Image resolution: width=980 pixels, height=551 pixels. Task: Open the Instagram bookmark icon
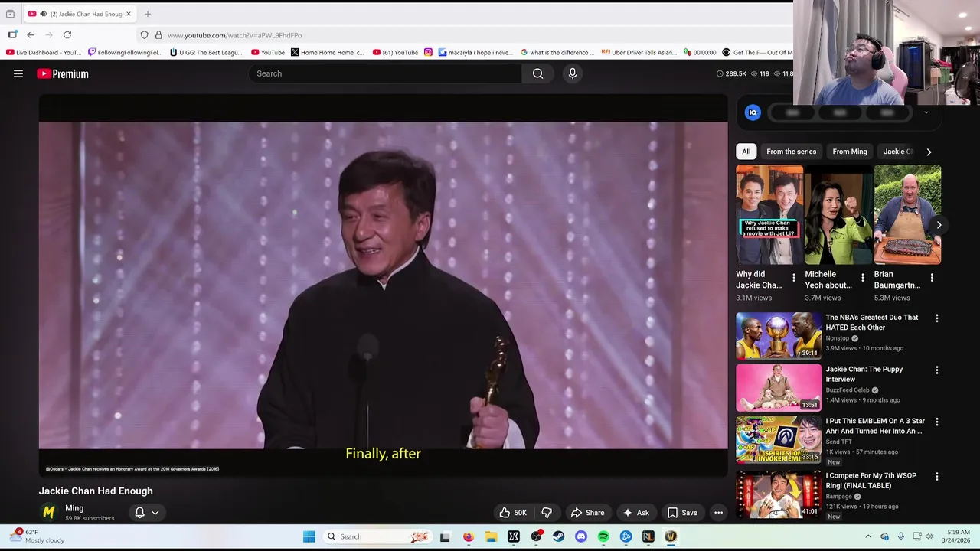click(x=428, y=52)
